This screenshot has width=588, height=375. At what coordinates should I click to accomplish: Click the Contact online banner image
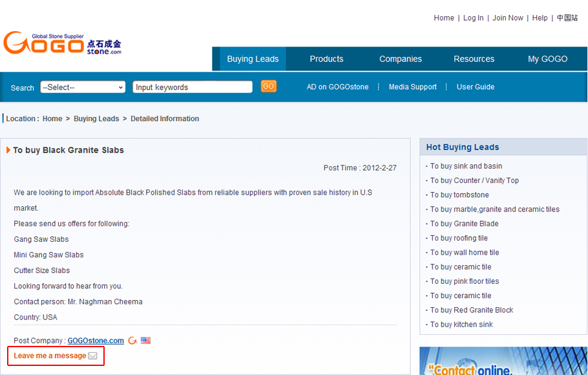click(x=503, y=361)
